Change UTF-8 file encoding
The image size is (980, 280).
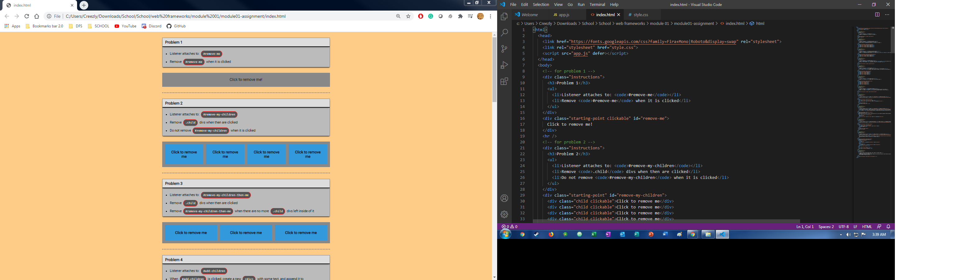[844, 227]
